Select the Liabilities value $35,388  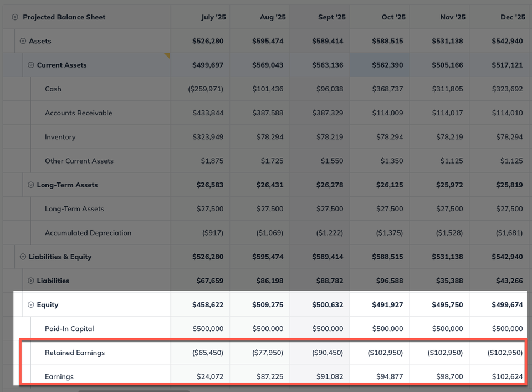pyautogui.click(x=449, y=281)
